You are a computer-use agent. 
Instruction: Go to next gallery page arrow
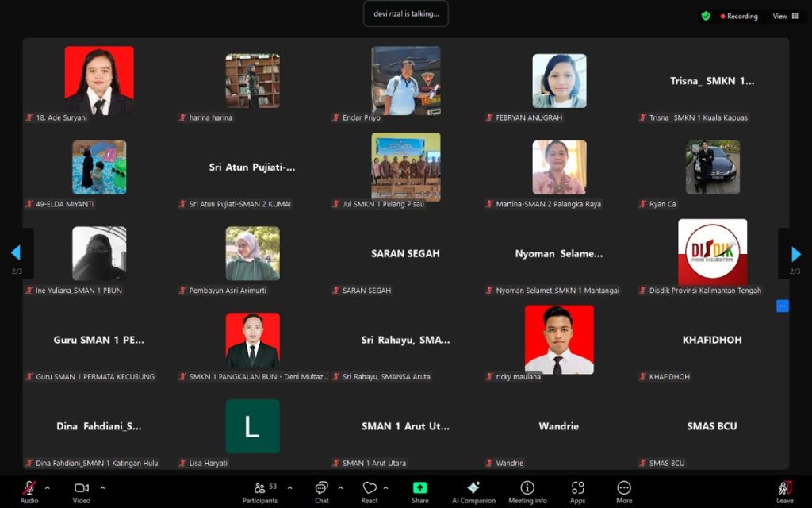click(796, 253)
